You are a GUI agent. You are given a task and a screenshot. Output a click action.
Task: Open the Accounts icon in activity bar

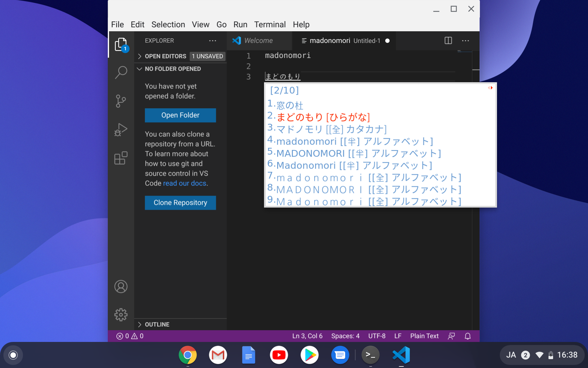pyautogui.click(x=121, y=286)
